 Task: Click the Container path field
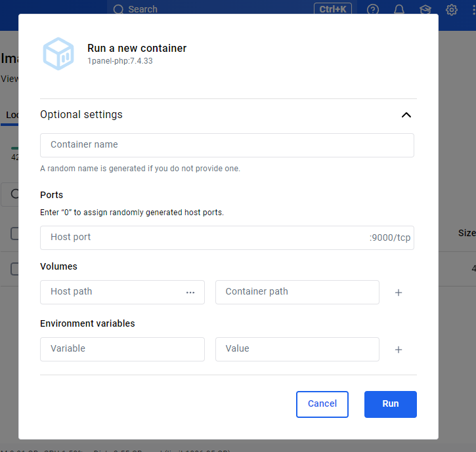(297, 292)
